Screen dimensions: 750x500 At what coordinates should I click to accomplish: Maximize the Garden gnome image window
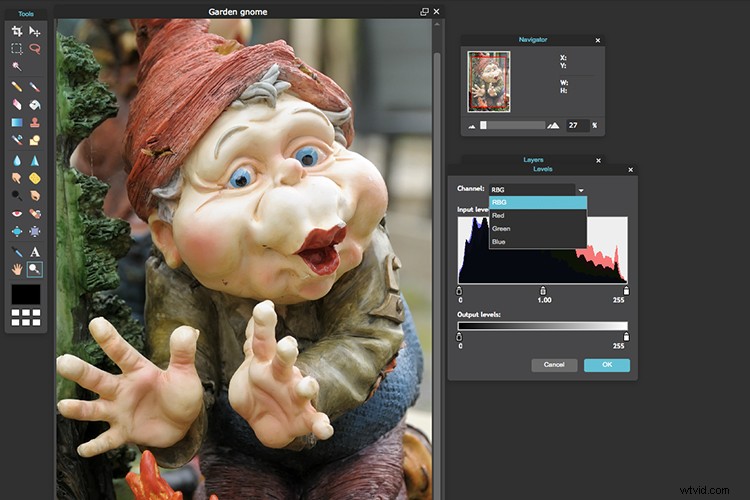[x=424, y=12]
